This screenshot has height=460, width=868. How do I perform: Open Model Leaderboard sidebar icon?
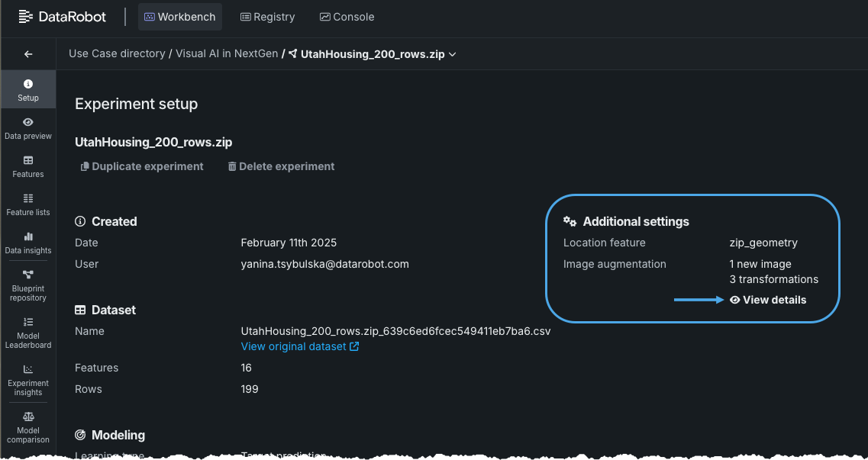click(x=28, y=332)
